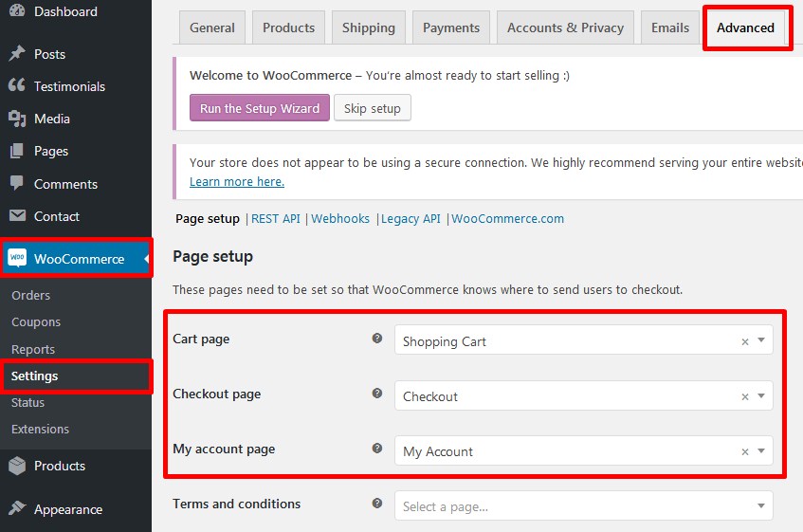Open Reports under WooCommerce

click(x=33, y=349)
